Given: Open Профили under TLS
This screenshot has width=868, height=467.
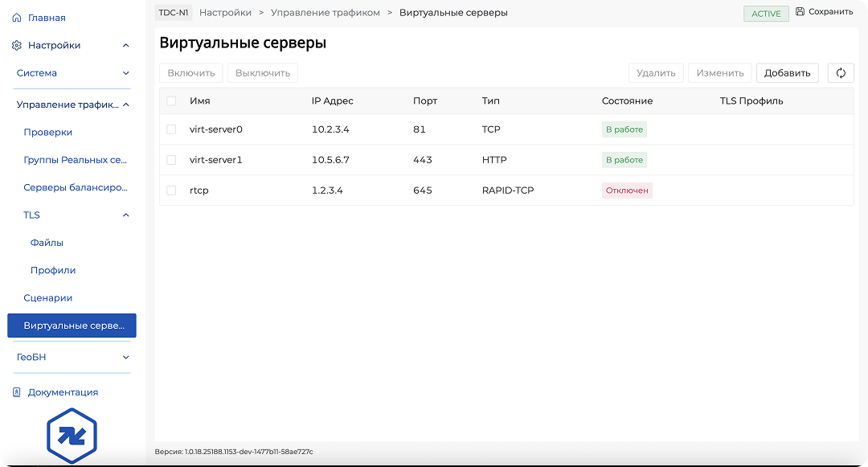Looking at the screenshot, I should pyautogui.click(x=53, y=271).
